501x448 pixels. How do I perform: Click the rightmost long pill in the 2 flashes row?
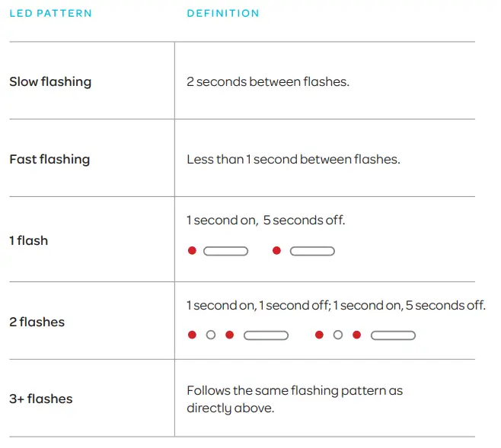[x=393, y=335]
